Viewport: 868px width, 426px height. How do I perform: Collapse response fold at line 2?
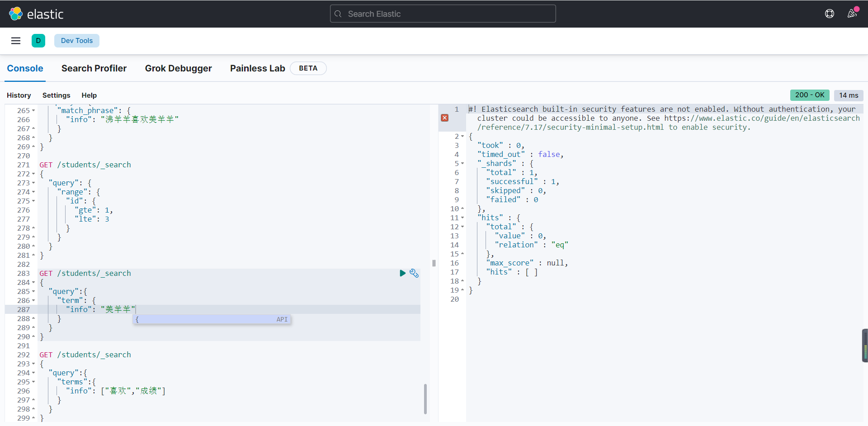point(462,136)
